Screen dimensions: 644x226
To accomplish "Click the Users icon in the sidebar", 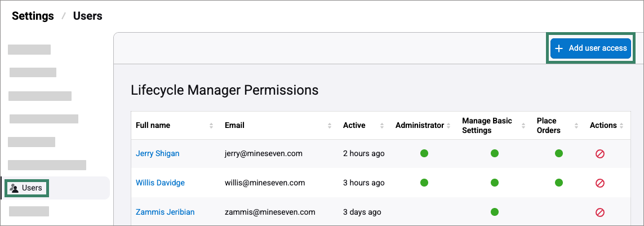I will click(x=14, y=188).
